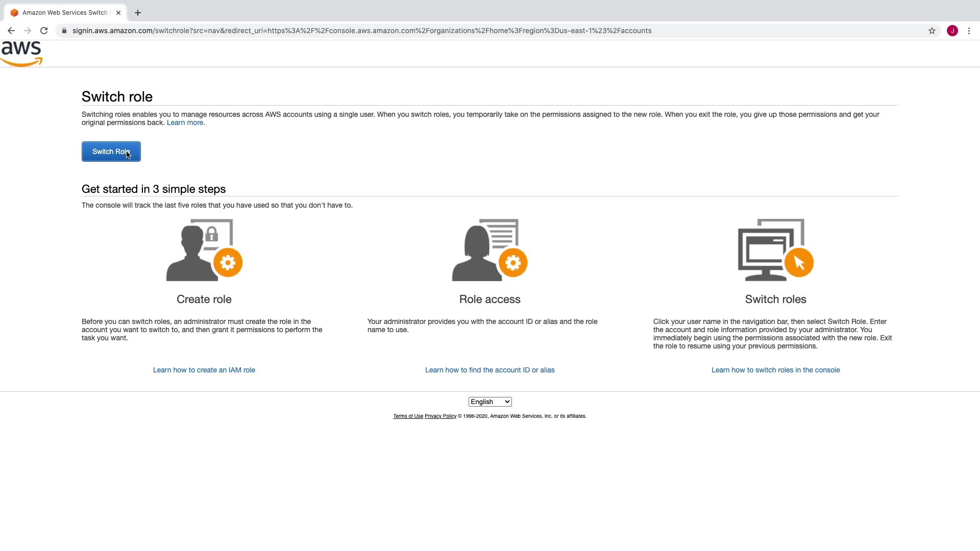Go back to previous page

(11, 31)
